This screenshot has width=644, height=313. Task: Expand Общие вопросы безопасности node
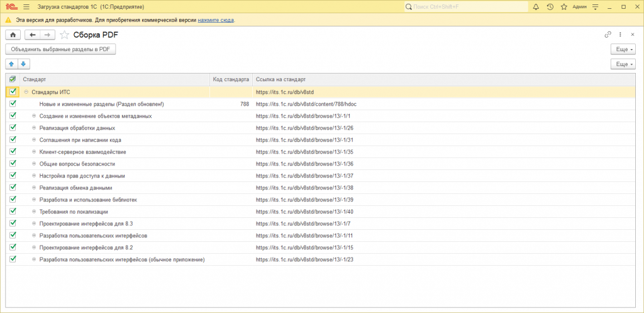(x=34, y=164)
